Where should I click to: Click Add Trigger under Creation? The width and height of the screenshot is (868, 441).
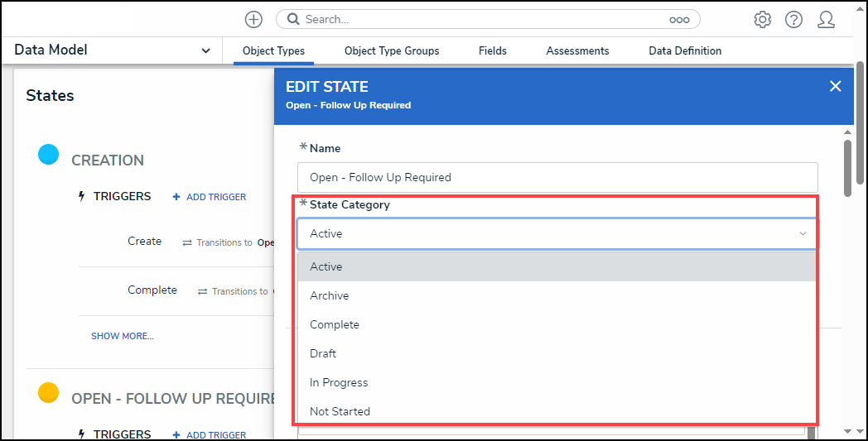(210, 197)
